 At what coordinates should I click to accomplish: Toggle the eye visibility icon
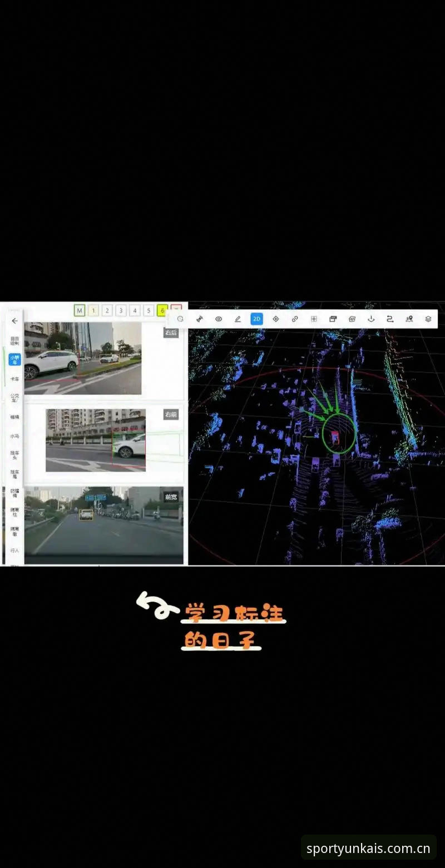[x=219, y=319]
